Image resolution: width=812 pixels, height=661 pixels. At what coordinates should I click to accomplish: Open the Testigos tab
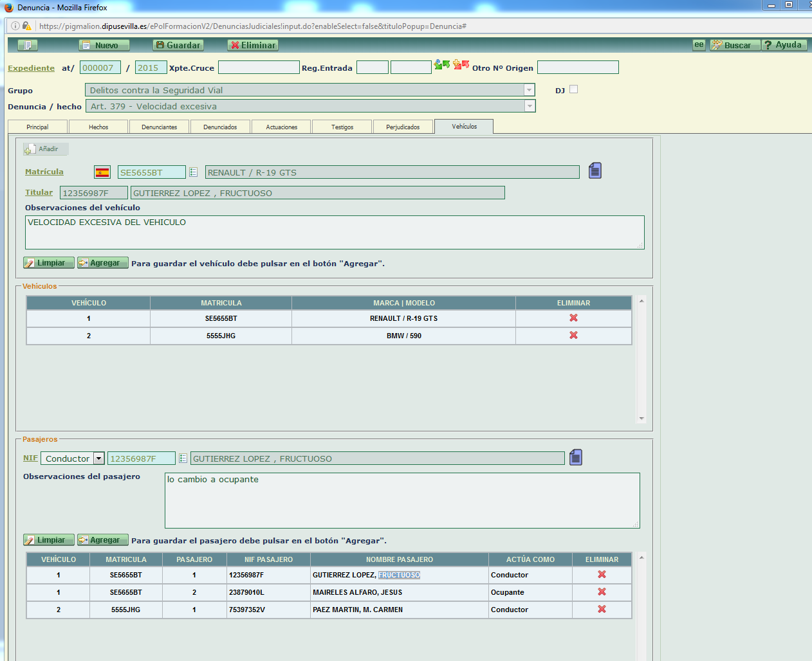(342, 127)
